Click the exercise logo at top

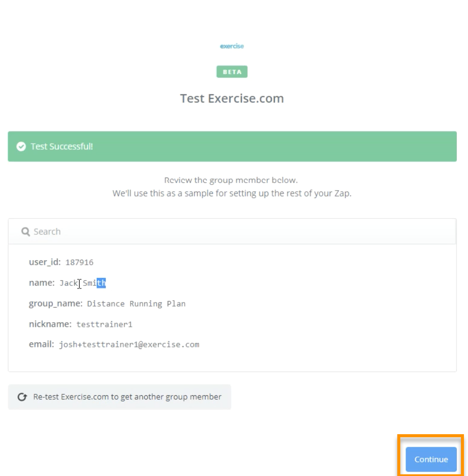tap(232, 46)
